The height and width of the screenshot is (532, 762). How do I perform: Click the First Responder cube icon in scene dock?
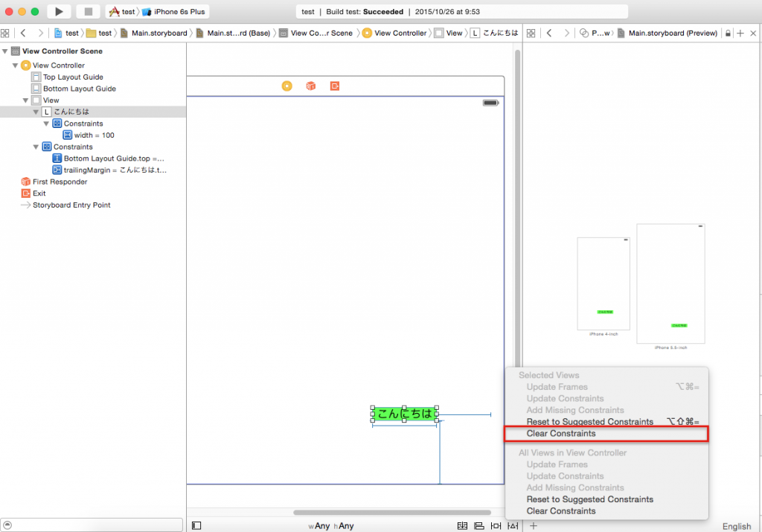click(310, 86)
